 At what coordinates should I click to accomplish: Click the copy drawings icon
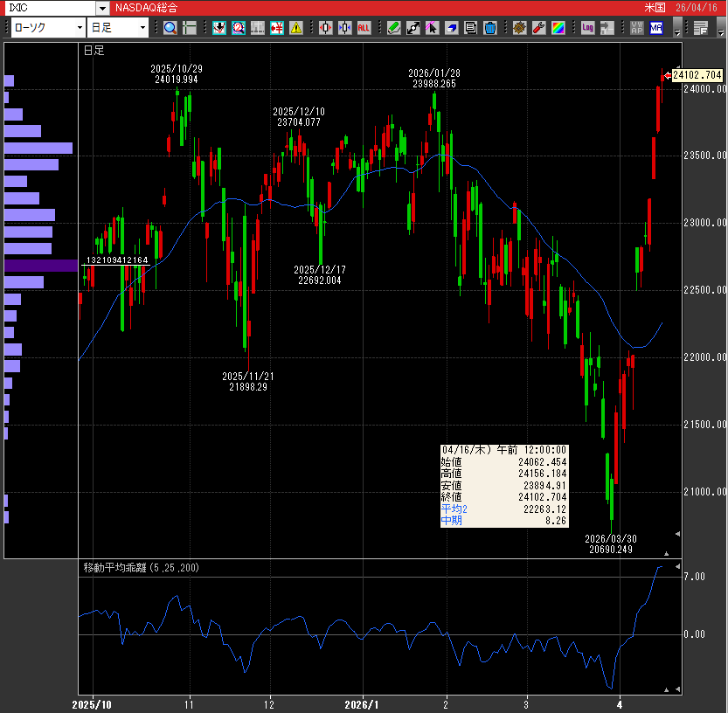[471, 28]
